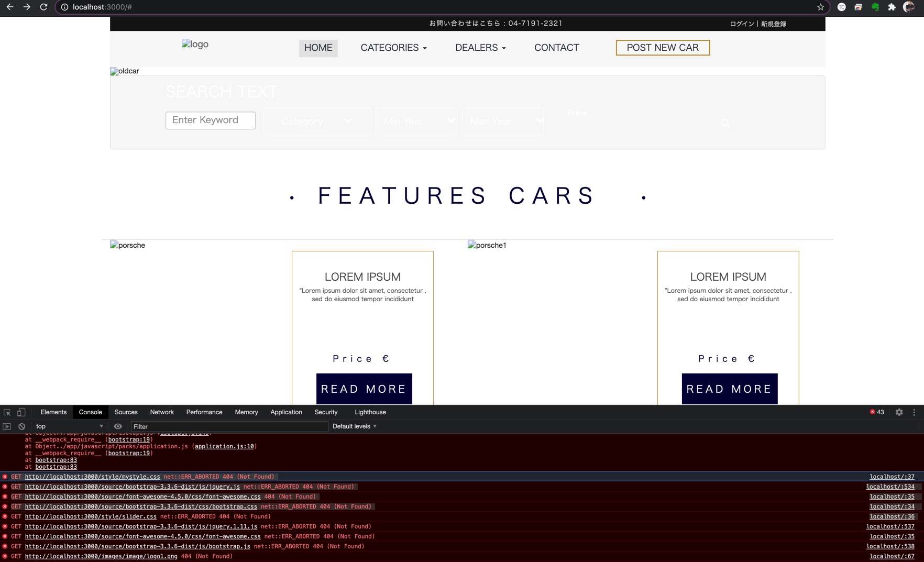Click the broken porsche1 image

click(x=487, y=245)
